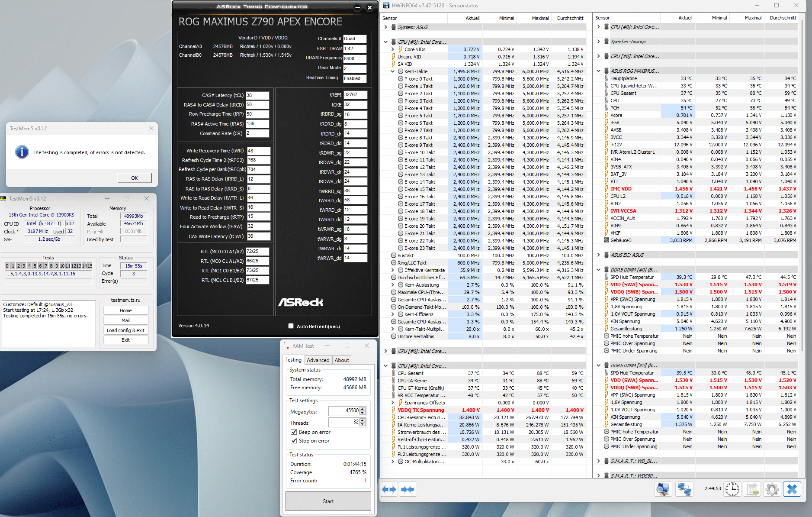Click Start button in RAM Test
Screen dimensions: 812x517
click(x=328, y=501)
